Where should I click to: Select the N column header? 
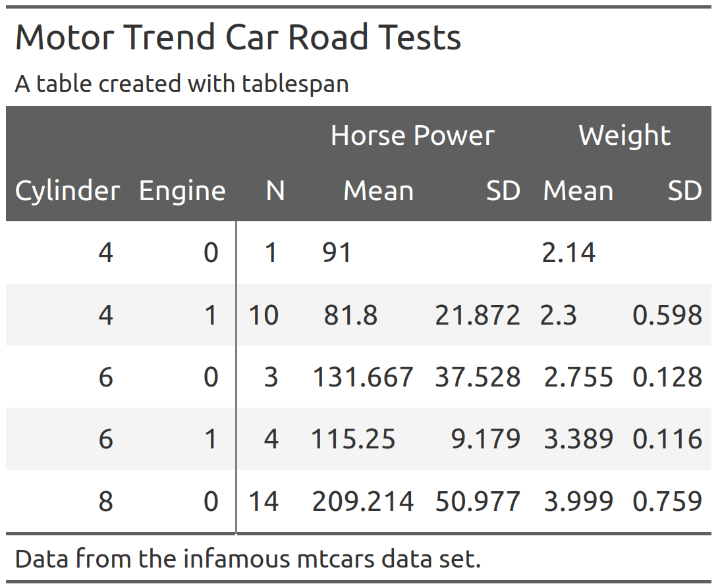pos(275,191)
